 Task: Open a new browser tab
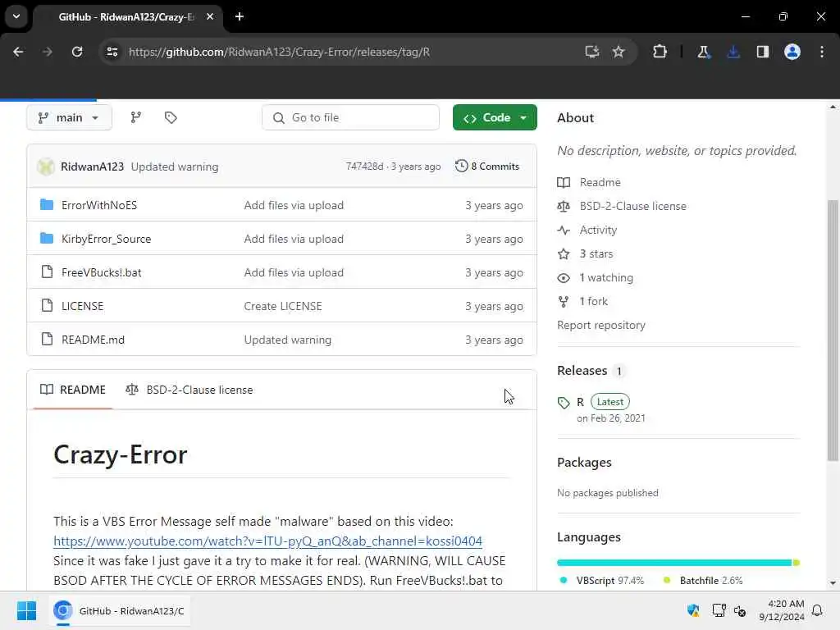pyautogui.click(x=240, y=16)
